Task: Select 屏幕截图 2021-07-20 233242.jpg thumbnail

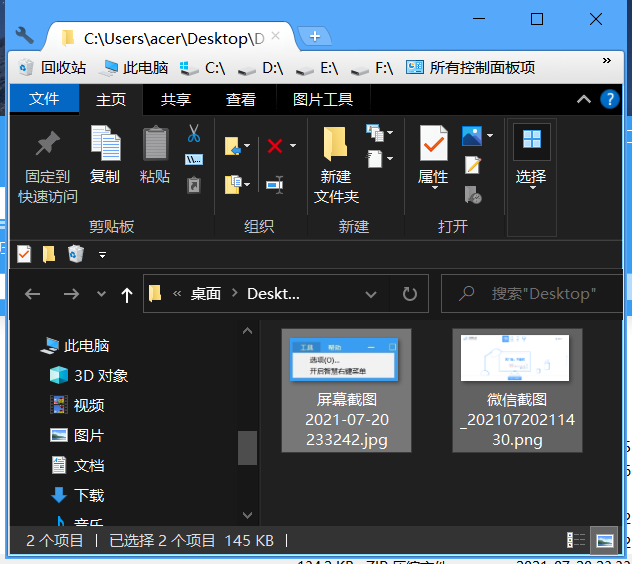Action: coord(346,390)
